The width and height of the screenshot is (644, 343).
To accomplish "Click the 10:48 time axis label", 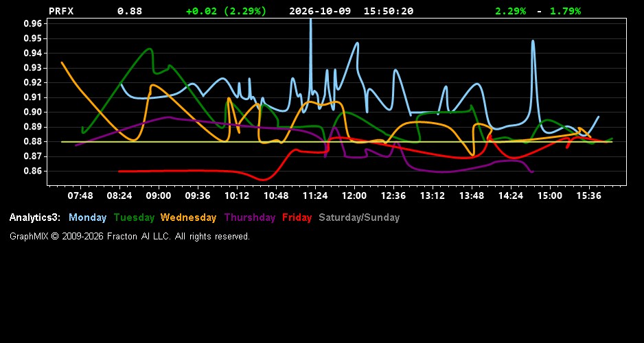I will [276, 196].
